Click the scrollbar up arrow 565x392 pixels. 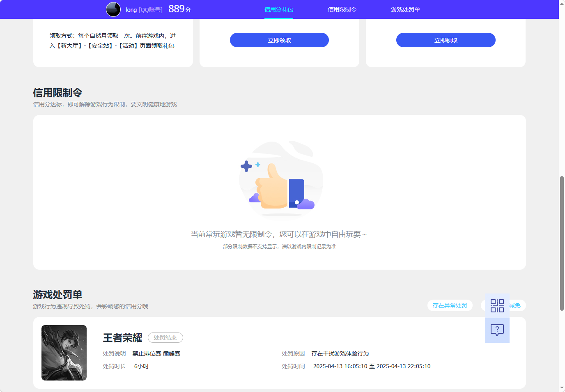click(x=562, y=3)
